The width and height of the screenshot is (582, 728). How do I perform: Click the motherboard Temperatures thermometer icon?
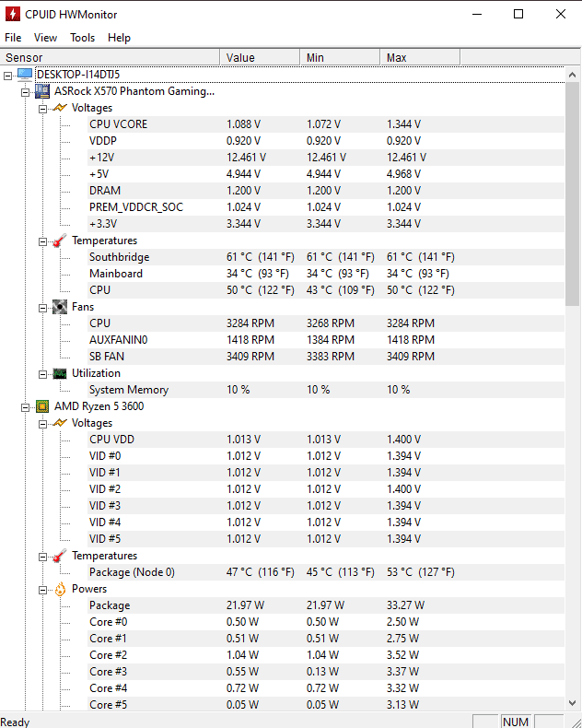coord(60,241)
